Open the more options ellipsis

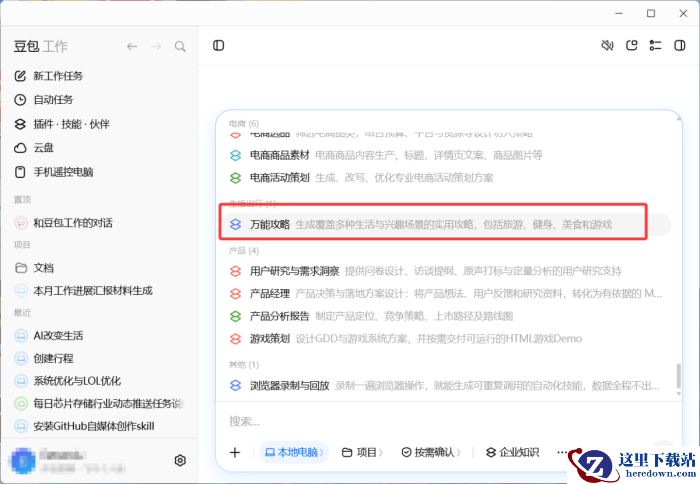562,452
